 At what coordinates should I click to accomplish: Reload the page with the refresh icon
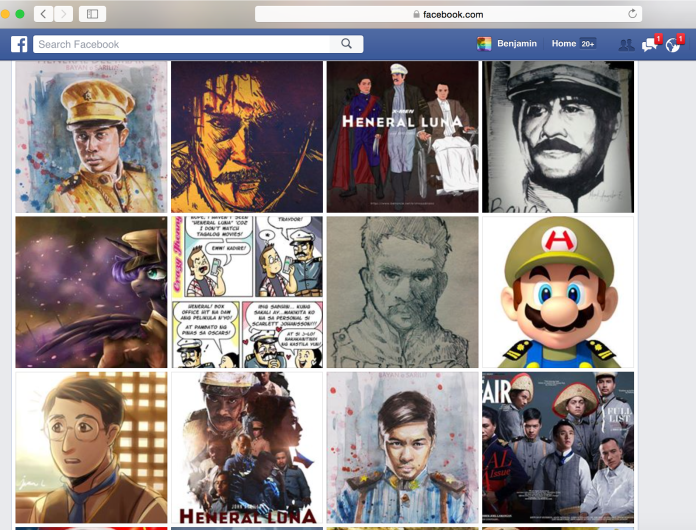pyautogui.click(x=633, y=14)
